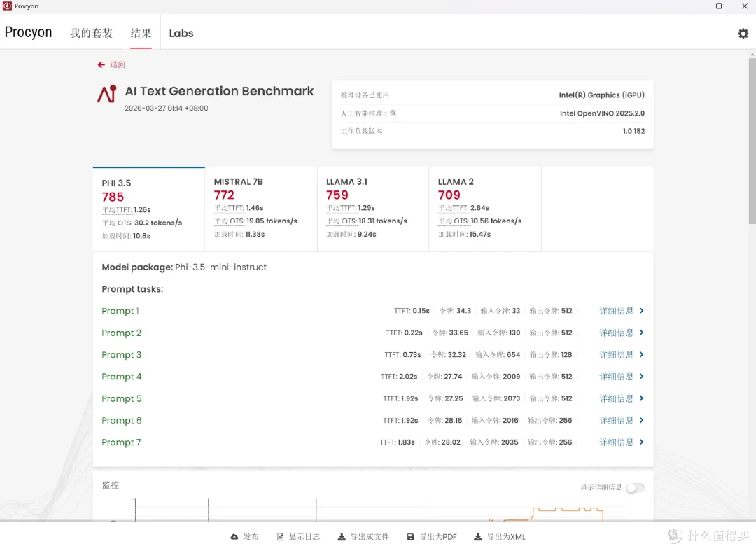Select the LLAMA 2 score tab
The image size is (756, 551).
484,209
